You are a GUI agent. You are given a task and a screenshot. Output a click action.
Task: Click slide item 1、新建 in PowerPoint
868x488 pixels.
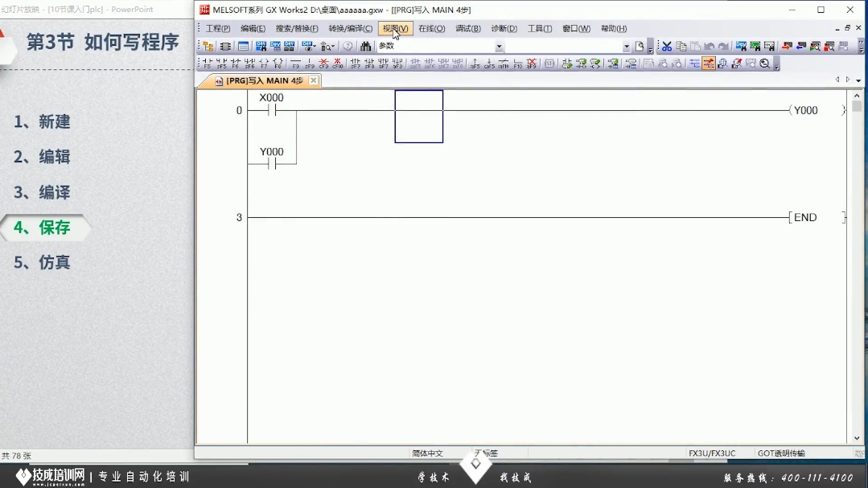pyautogui.click(x=42, y=121)
